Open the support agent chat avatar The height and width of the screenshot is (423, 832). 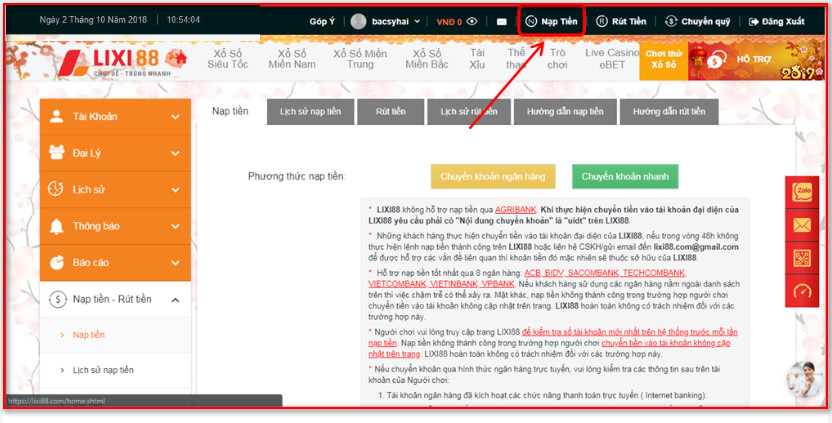803,379
